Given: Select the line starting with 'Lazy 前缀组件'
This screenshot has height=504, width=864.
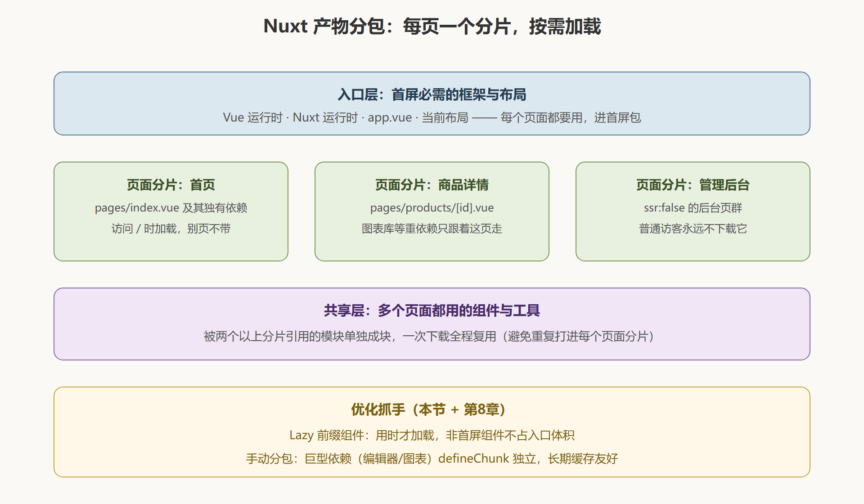Looking at the screenshot, I should click(x=432, y=435).
